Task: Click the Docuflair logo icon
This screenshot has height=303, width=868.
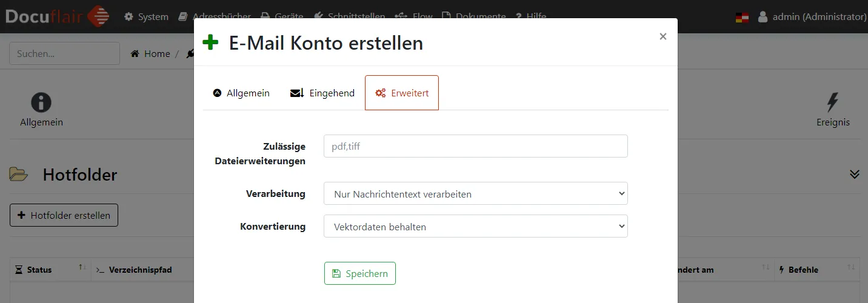Action: coord(98,16)
